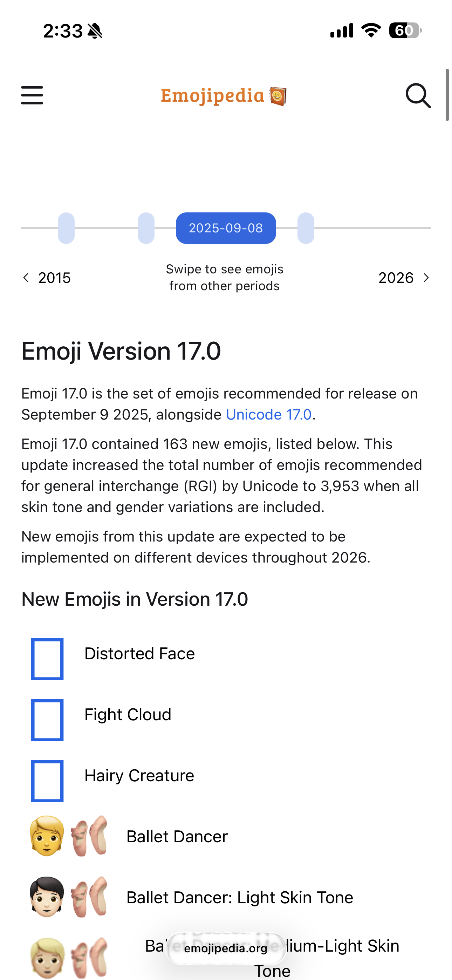Tap the Fight Cloud placeholder emoji box
The height and width of the screenshot is (980, 452).
[47, 720]
